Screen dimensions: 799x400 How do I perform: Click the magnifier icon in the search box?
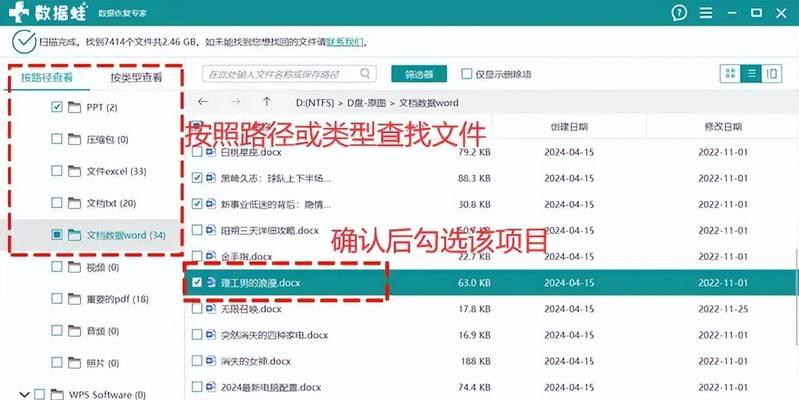coord(365,73)
